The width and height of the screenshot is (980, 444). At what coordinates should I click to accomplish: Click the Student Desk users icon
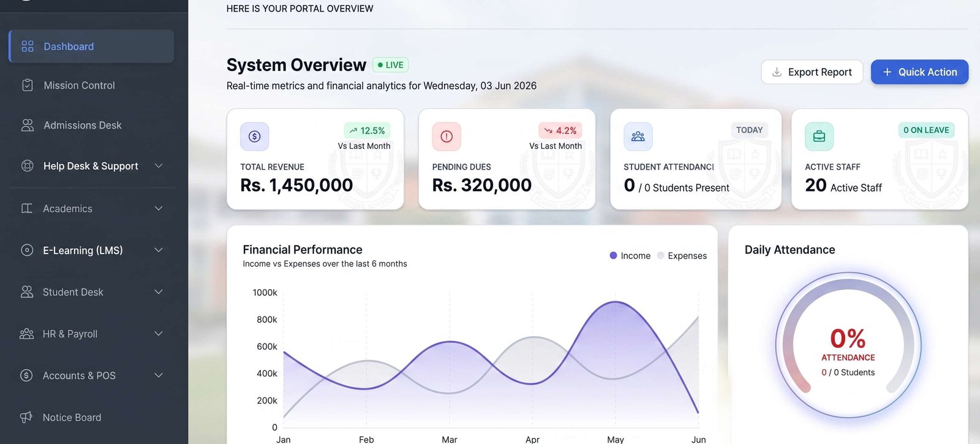click(x=27, y=292)
